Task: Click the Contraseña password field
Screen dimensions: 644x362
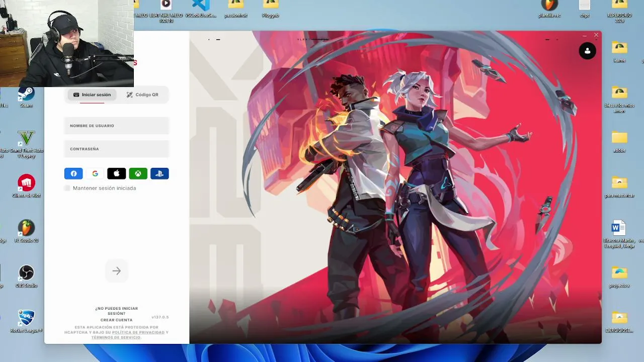Action: click(117, 149)
